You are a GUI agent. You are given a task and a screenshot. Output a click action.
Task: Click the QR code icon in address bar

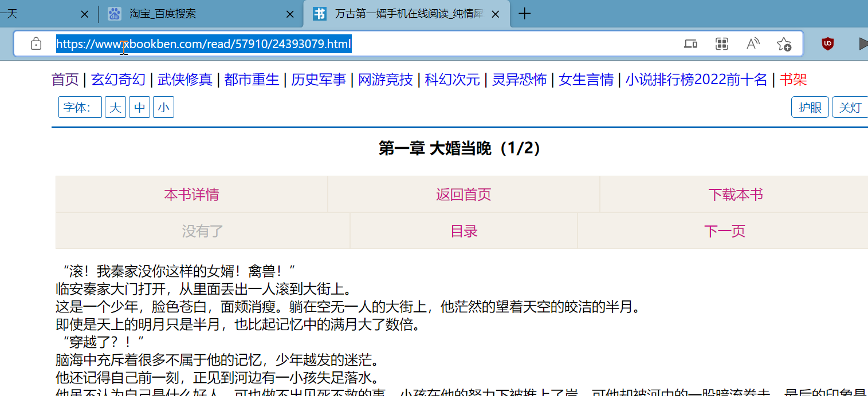point(722,44)
